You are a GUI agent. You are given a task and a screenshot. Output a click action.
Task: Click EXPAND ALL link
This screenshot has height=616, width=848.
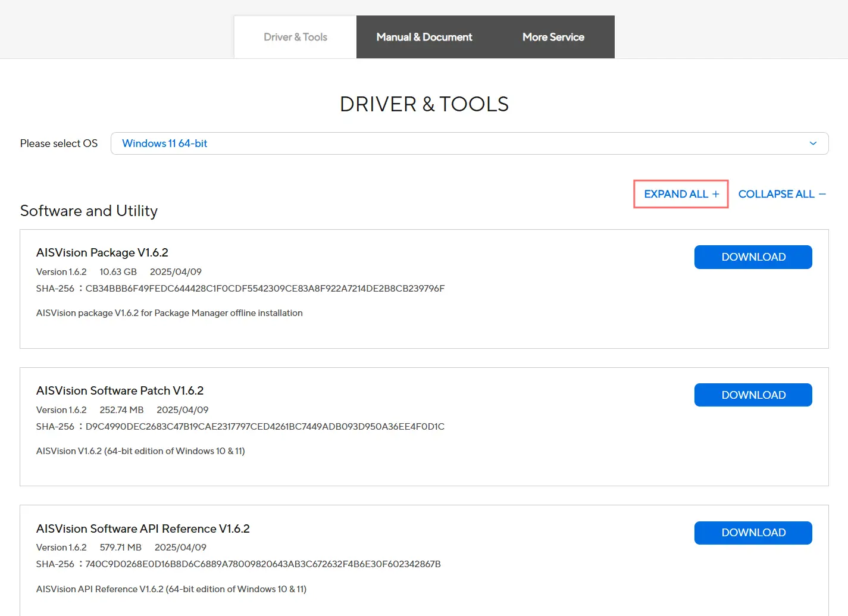pos(681,194)
